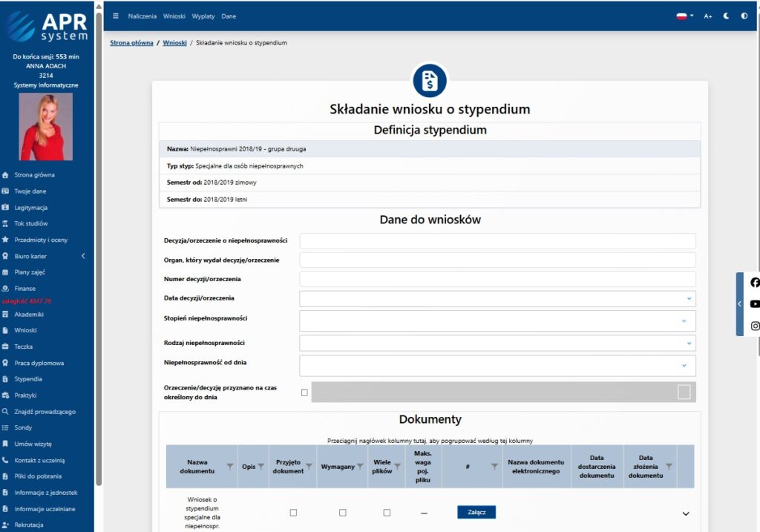Toggle Przyjęto dokument checkbox in first row

pyautogui.click(x=293, y=513)
